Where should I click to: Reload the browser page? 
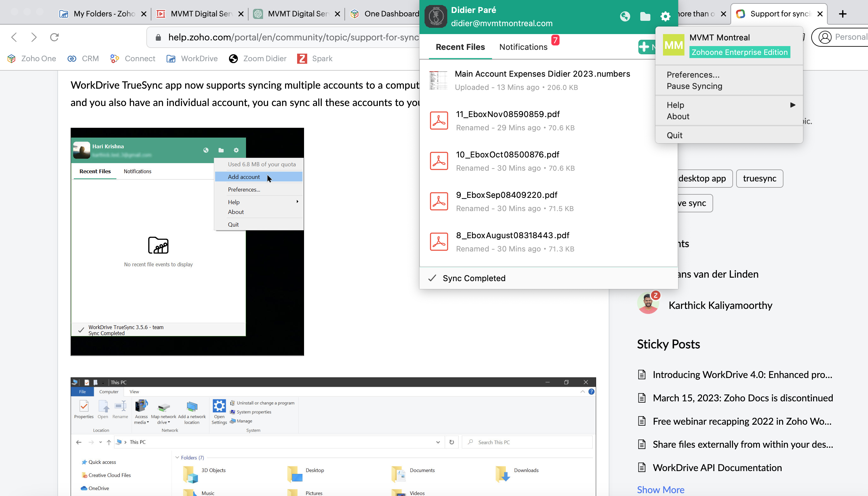[55, 37]
